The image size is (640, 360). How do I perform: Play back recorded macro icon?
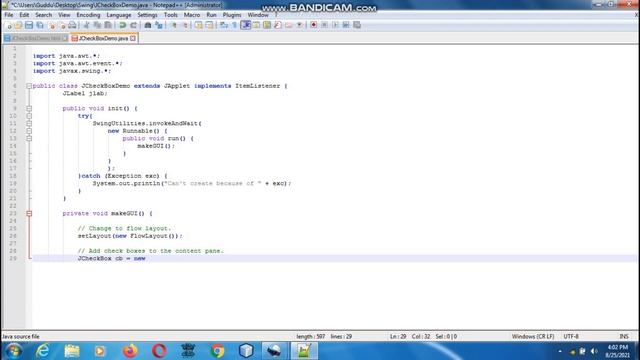pos(335,25)
